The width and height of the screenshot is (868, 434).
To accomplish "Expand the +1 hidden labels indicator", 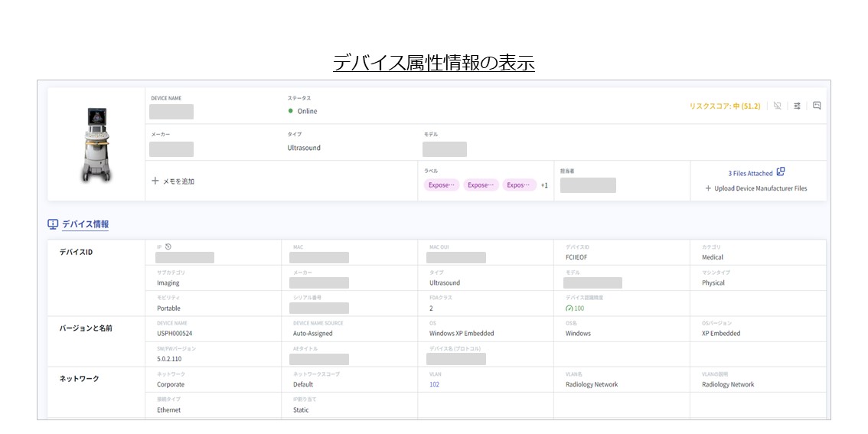I will (544, 185).
